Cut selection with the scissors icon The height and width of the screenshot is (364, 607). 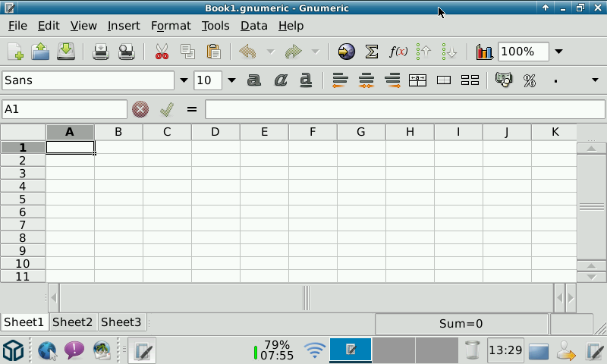click(x=162, y=52)
